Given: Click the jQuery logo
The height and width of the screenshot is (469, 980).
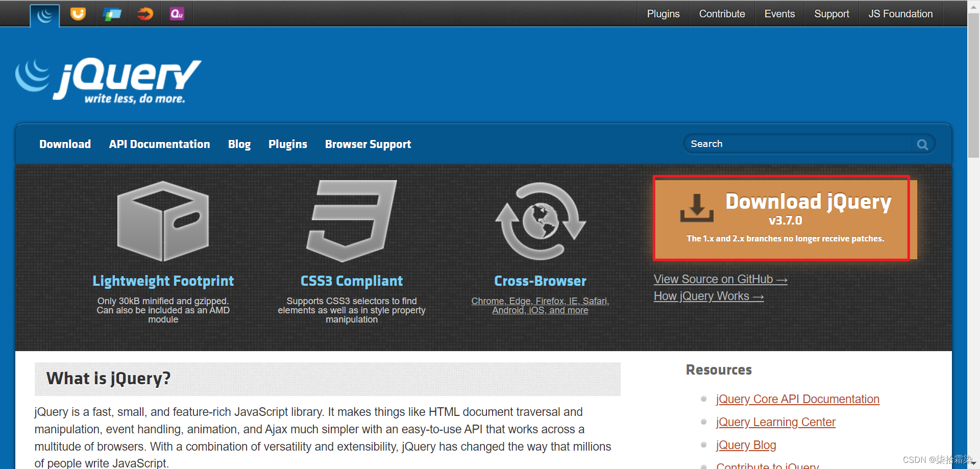Looking at the screenshot, I should coord(108,81).
